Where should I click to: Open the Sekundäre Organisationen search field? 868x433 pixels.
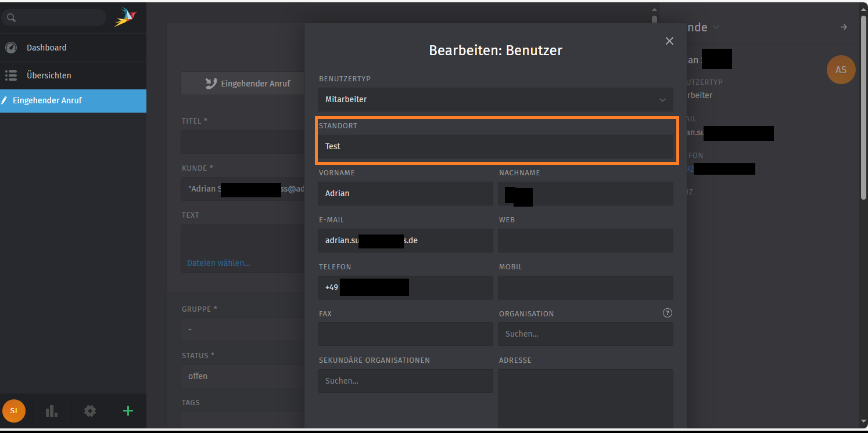[405, 381]
